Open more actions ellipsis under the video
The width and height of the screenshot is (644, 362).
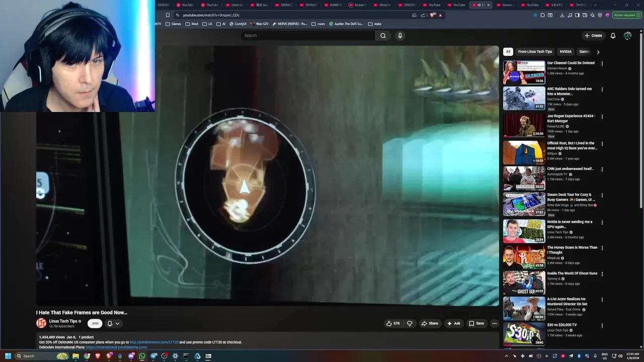click(495, 323)
